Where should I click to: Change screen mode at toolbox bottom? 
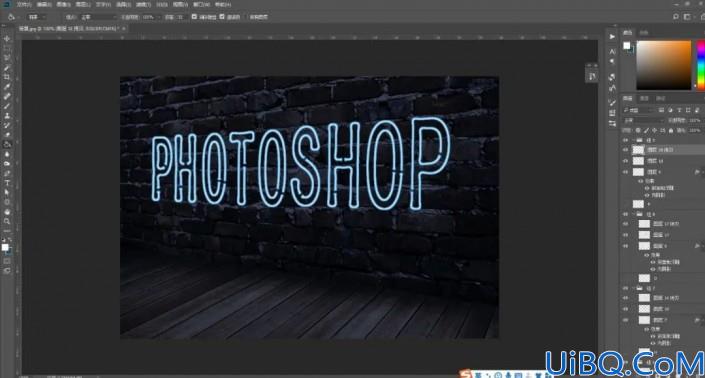7,271
